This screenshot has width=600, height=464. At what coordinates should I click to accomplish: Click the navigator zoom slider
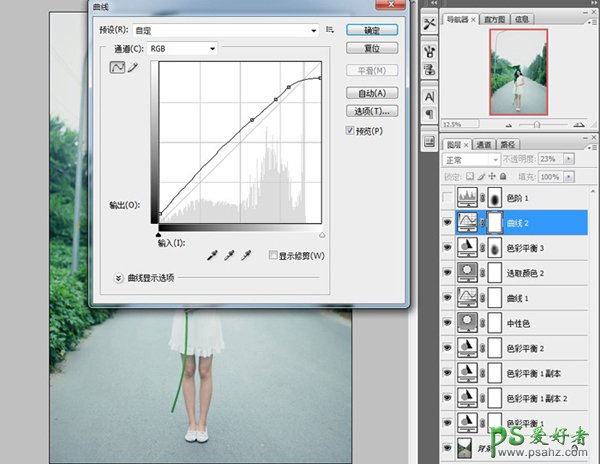tap(538, 124)
